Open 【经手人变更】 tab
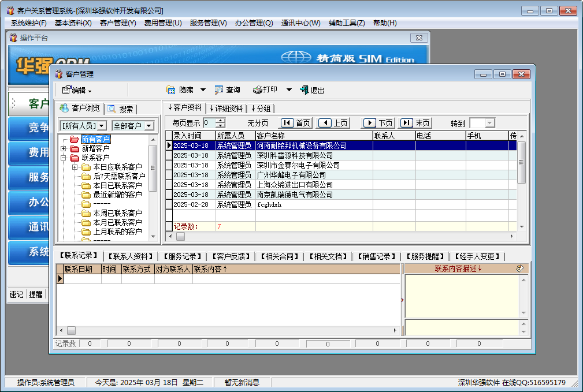 click(477, 256)
